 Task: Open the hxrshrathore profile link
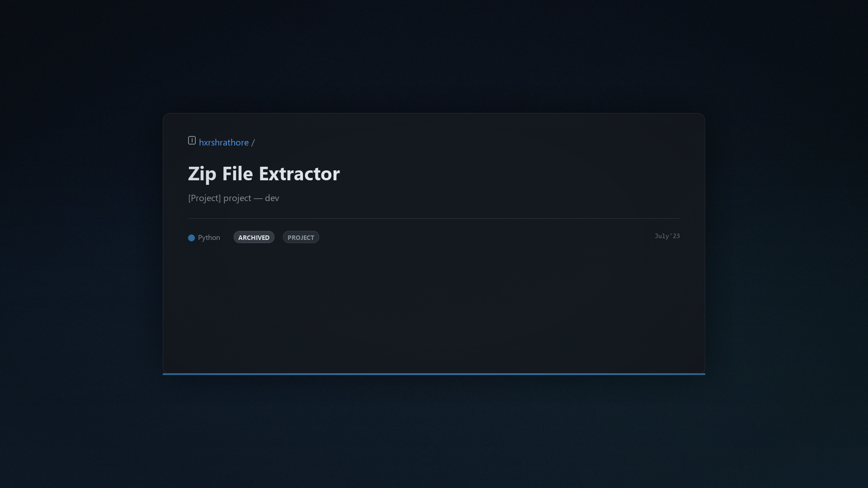pyautogui.click(x=224, y=142)
